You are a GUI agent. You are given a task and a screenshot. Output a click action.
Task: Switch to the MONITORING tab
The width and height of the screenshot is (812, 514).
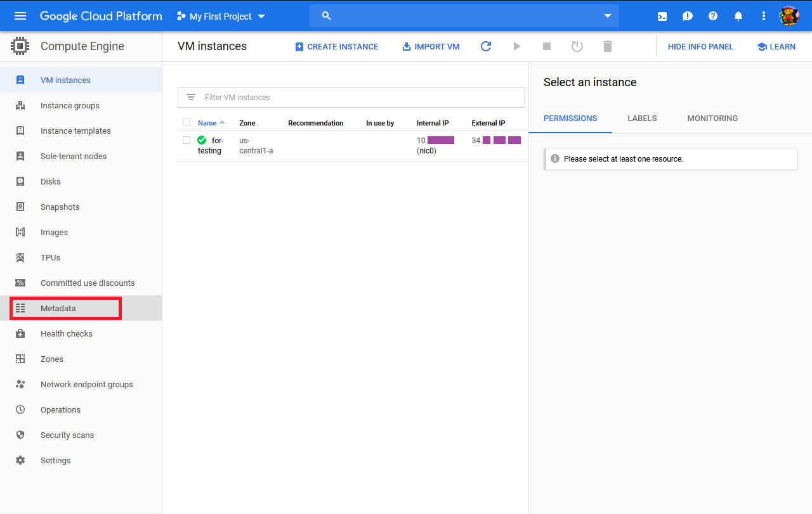[x=712, y=119]
